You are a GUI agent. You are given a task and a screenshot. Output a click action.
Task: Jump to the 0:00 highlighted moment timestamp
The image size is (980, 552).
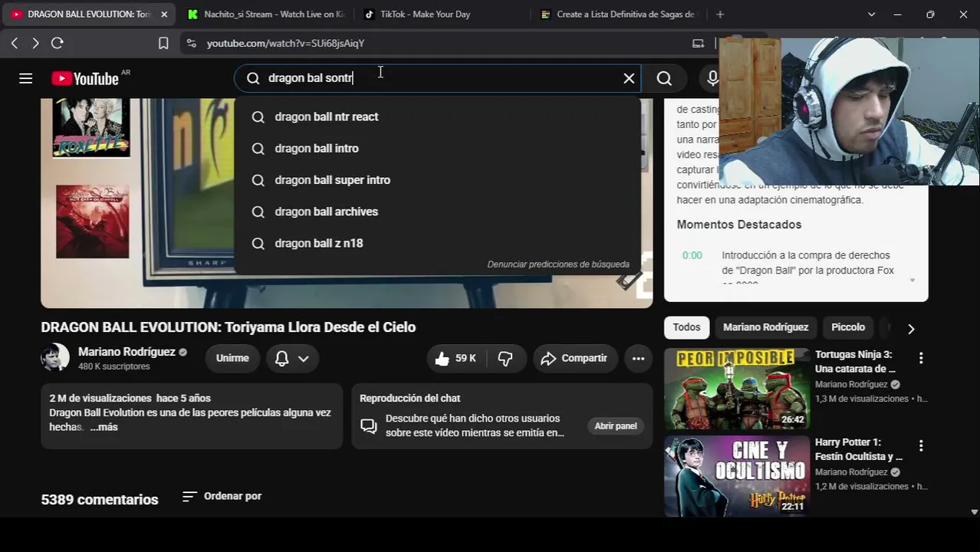[x=692, y=255]
